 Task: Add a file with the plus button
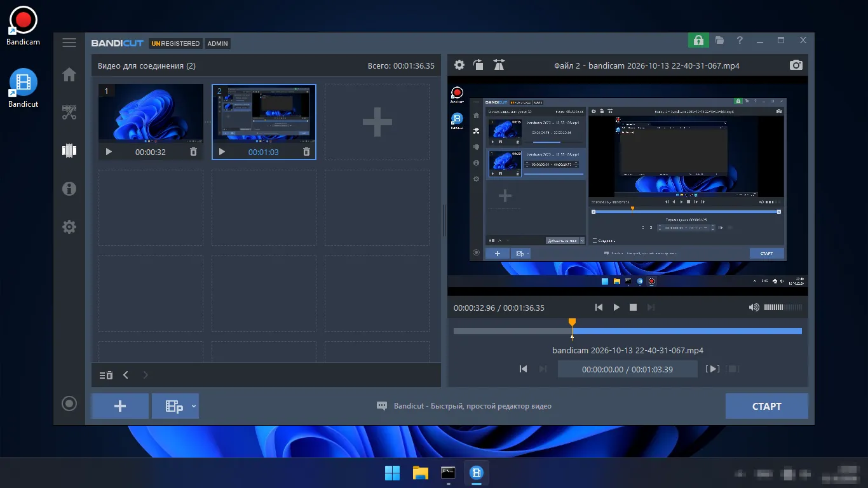[x=120, y=406]
